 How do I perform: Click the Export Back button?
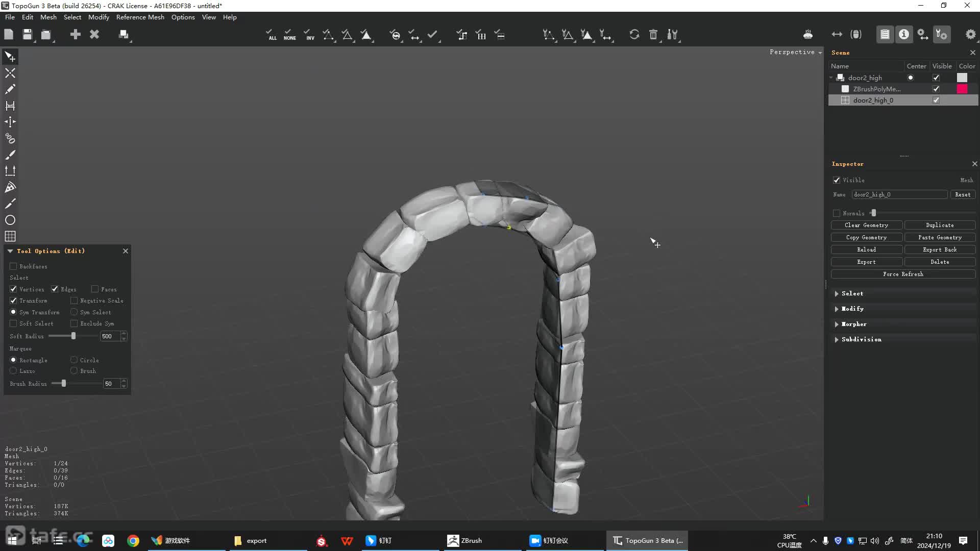[940, 249]
